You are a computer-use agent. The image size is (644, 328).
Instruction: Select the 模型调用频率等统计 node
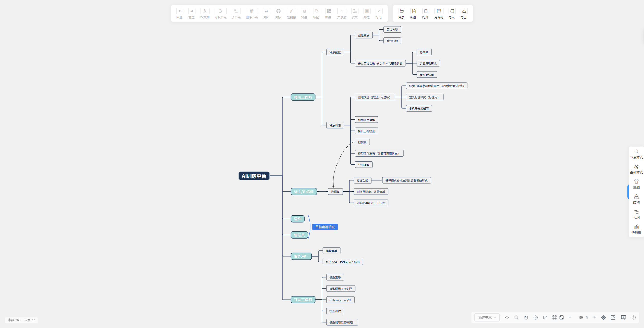tap(342, 322)
